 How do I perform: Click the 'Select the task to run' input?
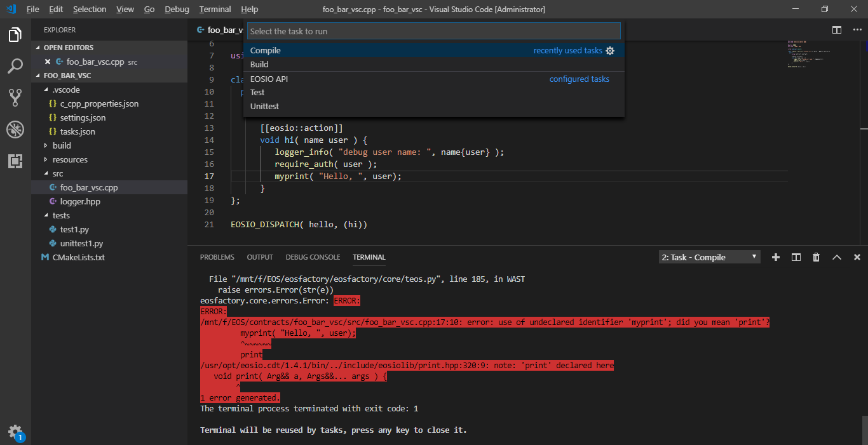point(434,31)
